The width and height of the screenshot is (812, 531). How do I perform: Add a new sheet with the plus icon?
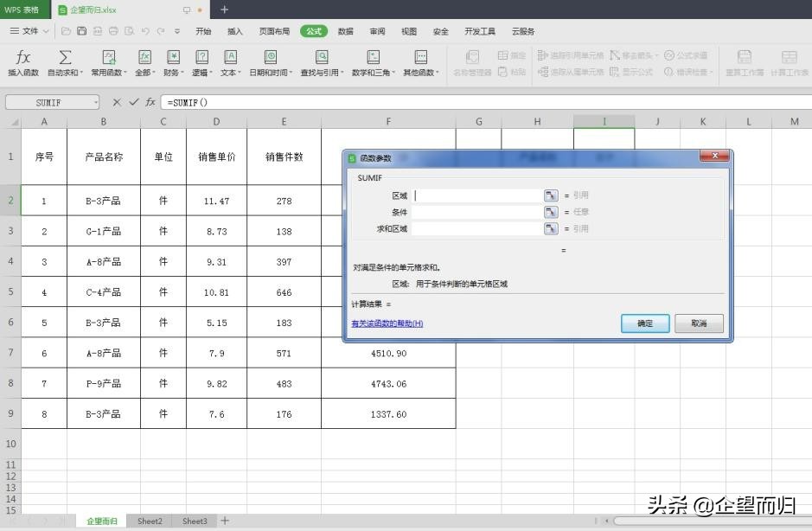(x=225, y=521)
